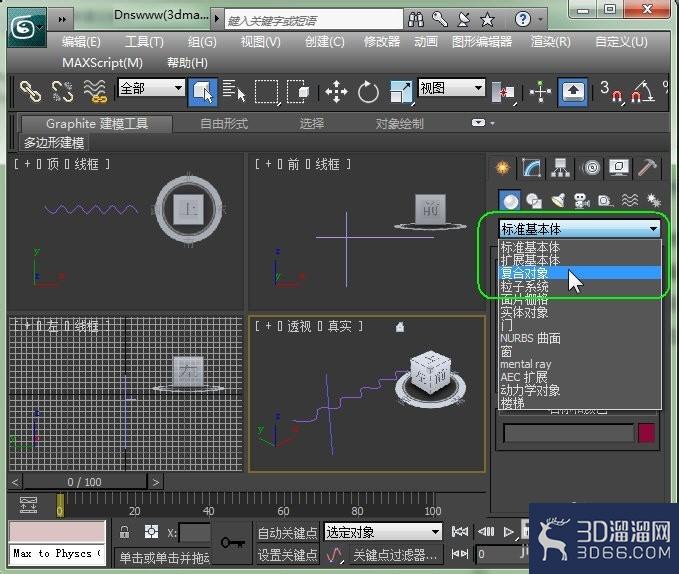Viewport: 679px width, 574px height.
Task: Toggle the Angle Snap icon
Action: pyautogui.click(x=643, y=92)
